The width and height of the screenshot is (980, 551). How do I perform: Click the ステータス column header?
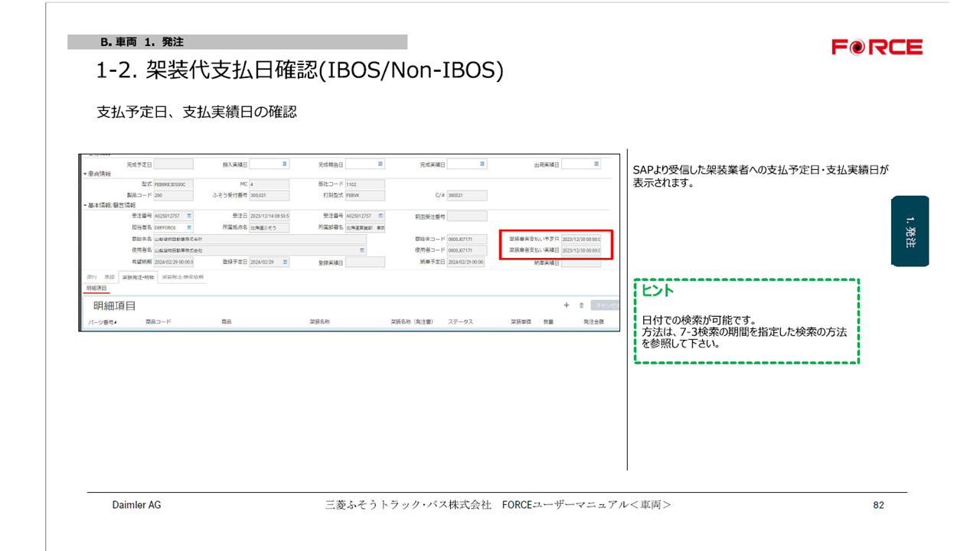[x=460, y=322]
